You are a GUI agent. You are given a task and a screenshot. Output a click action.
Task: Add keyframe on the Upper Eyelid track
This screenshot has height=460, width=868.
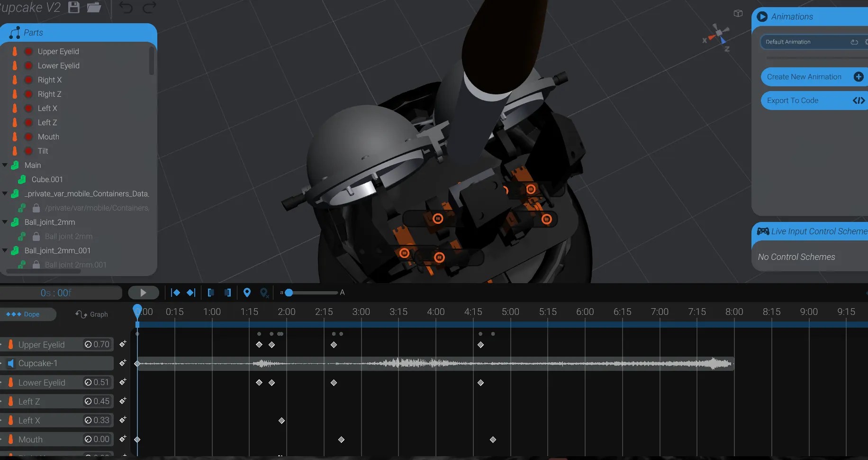tap(123, 344)
